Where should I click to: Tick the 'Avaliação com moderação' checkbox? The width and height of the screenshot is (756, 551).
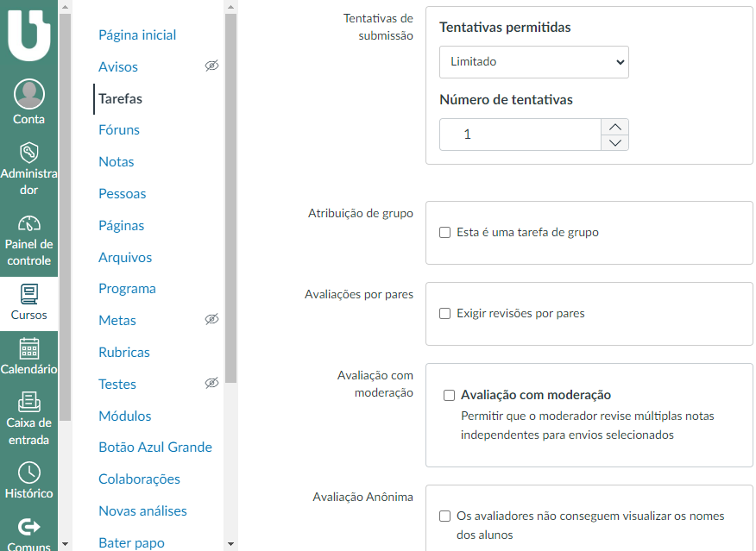point(450,396)
